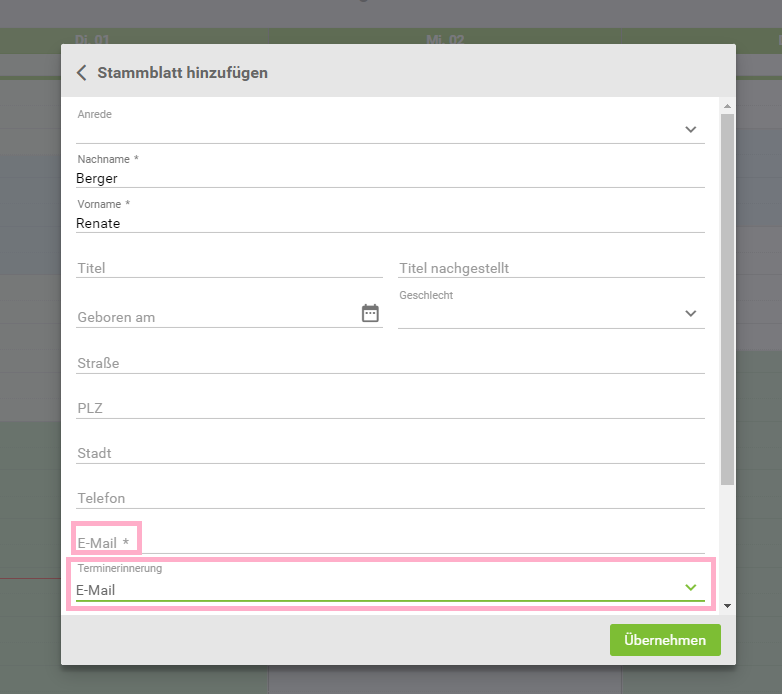Open the Geboren am calendar picker
Viewport: 782px width, 694px height.
coord(370,314)
